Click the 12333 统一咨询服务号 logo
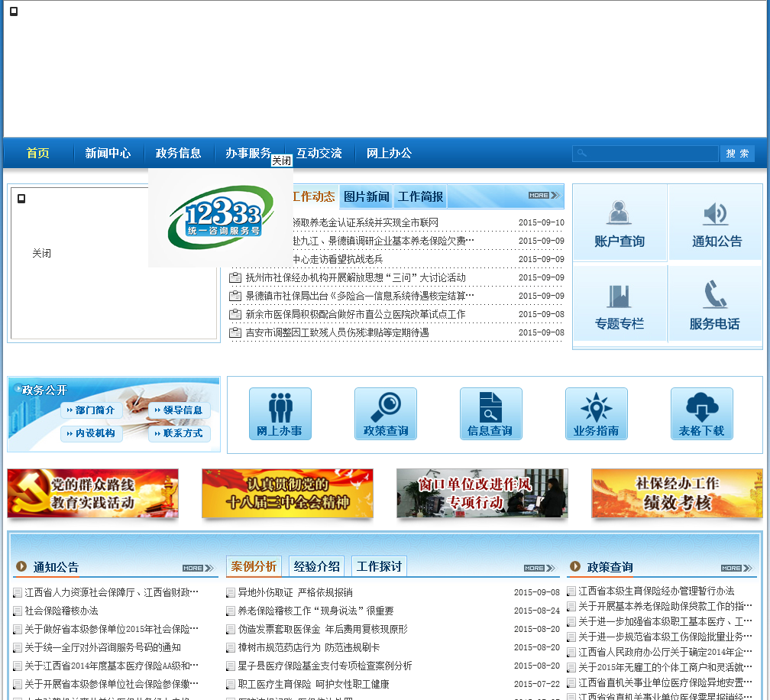Image resolution: width=770 pixels, height=700 pixels. point(221,217)
